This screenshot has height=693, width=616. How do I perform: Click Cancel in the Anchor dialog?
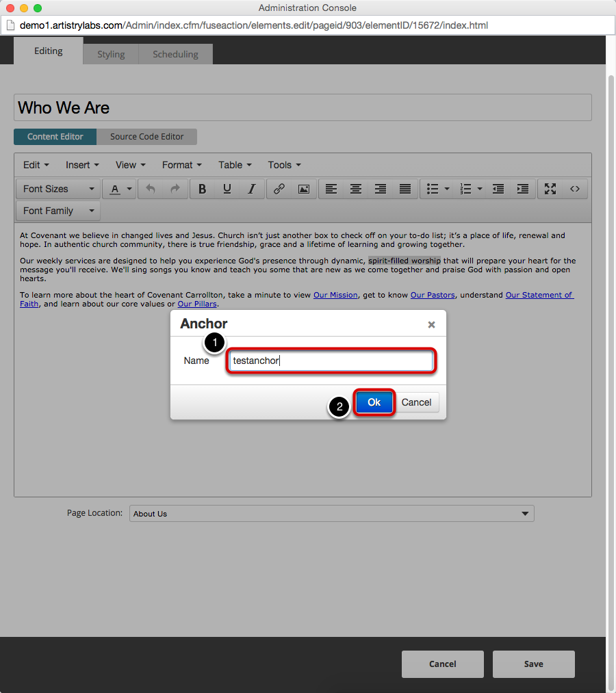tap(416, 402)
